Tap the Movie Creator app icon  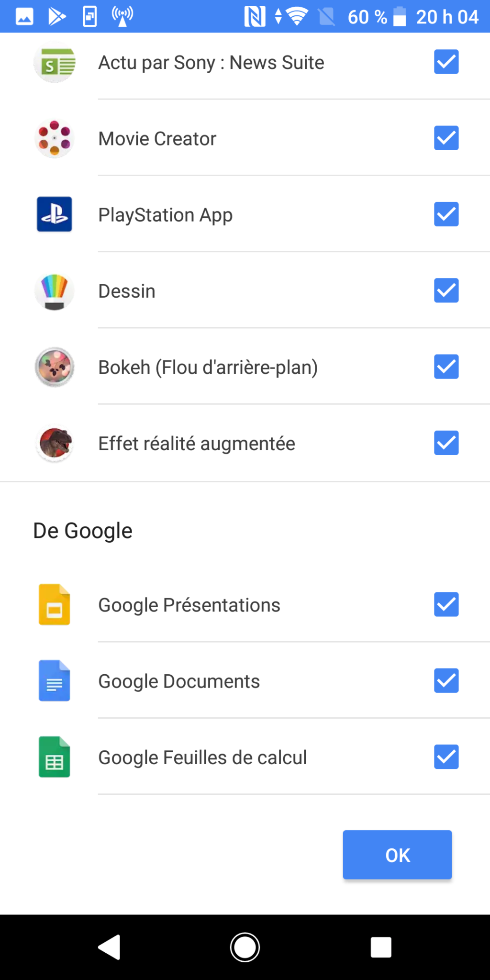click(x=55, y=139)
